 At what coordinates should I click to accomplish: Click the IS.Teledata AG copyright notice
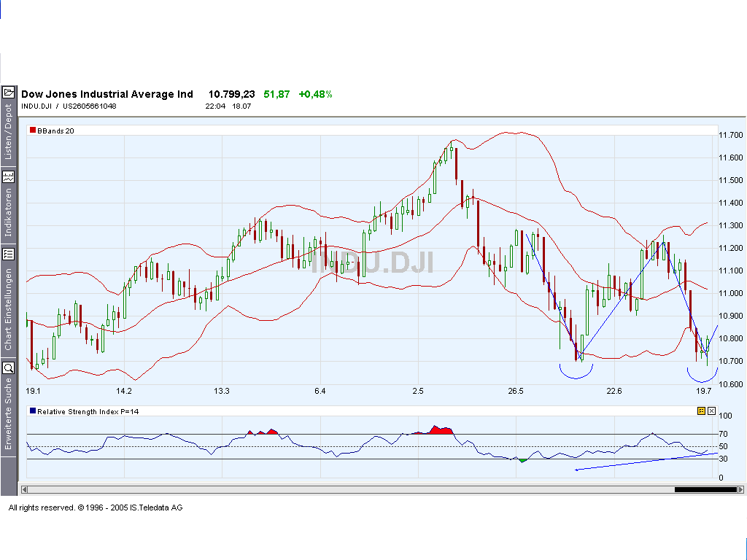click(96, 507)
